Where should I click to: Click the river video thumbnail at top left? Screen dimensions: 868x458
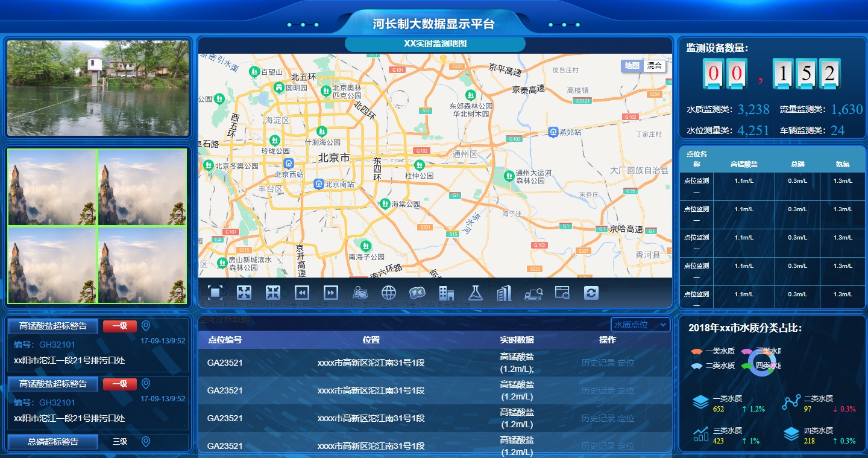(x=98, y=88)
